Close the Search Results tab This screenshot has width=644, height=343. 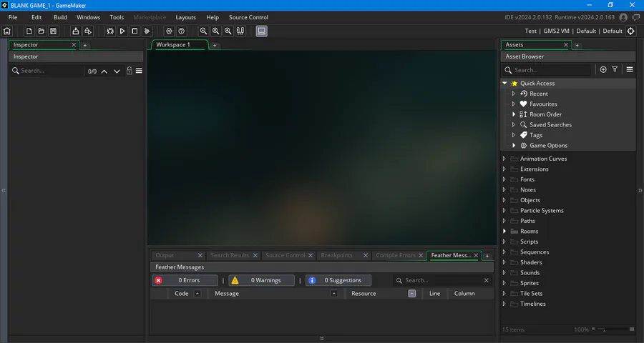click(x=255, y=255)
